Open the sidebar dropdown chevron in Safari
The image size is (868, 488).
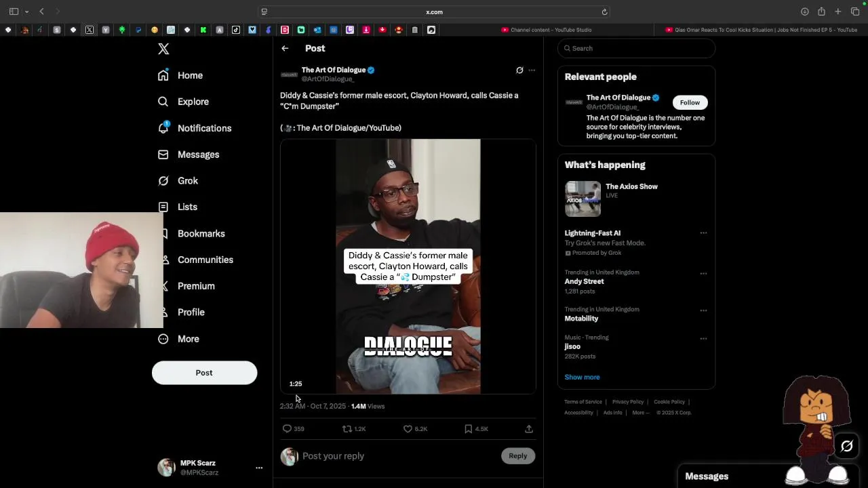26,12
